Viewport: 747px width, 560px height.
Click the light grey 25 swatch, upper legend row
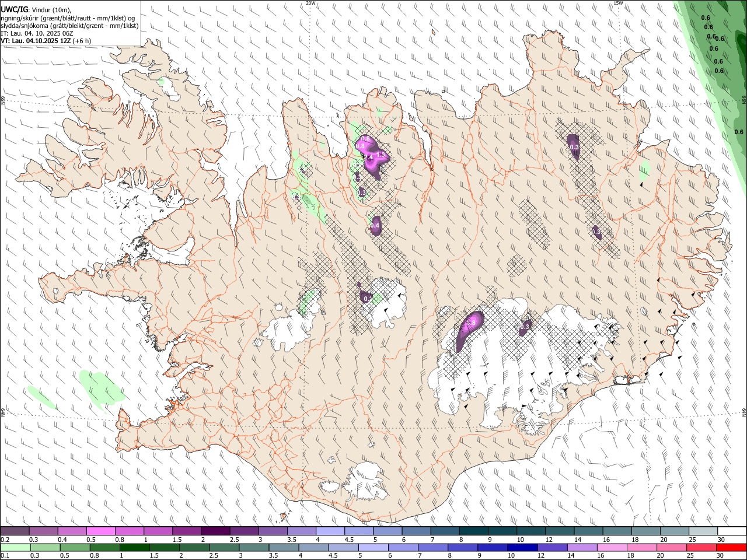click(704, 531)
